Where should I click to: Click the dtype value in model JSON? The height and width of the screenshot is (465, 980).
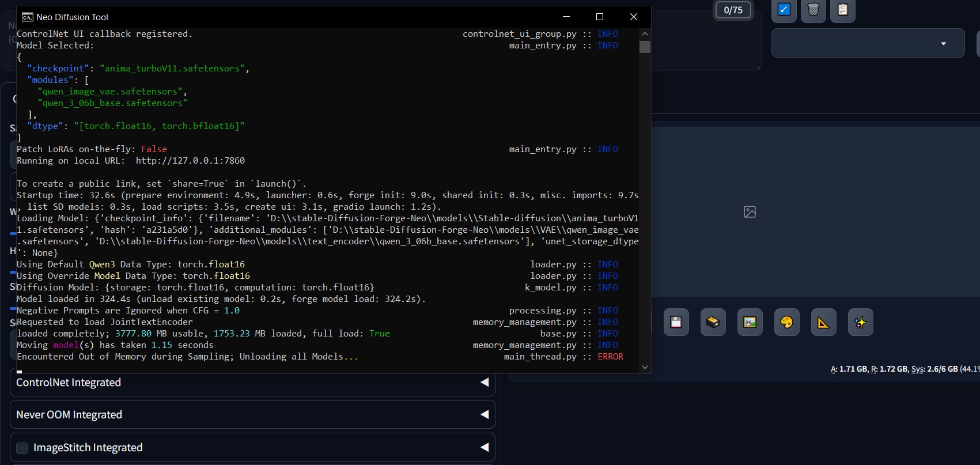click(x=159, y=126)
